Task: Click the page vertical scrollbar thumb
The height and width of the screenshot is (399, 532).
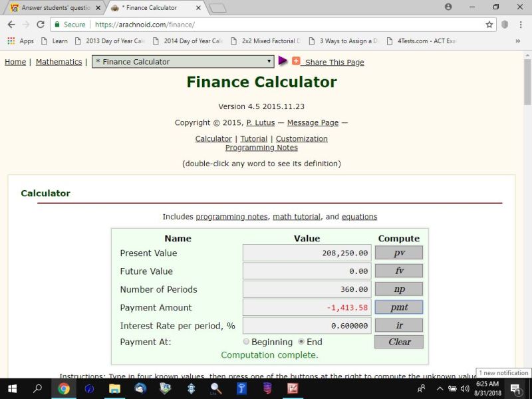Action: pyautogui.click(x=527, y=82)
